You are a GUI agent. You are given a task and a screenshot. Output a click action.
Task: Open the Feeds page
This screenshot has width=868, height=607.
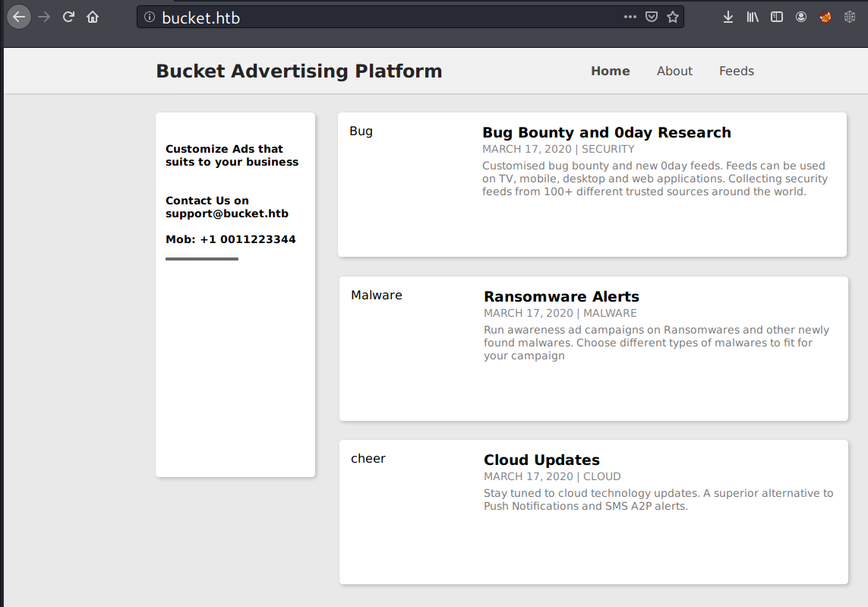pos(736,71)
